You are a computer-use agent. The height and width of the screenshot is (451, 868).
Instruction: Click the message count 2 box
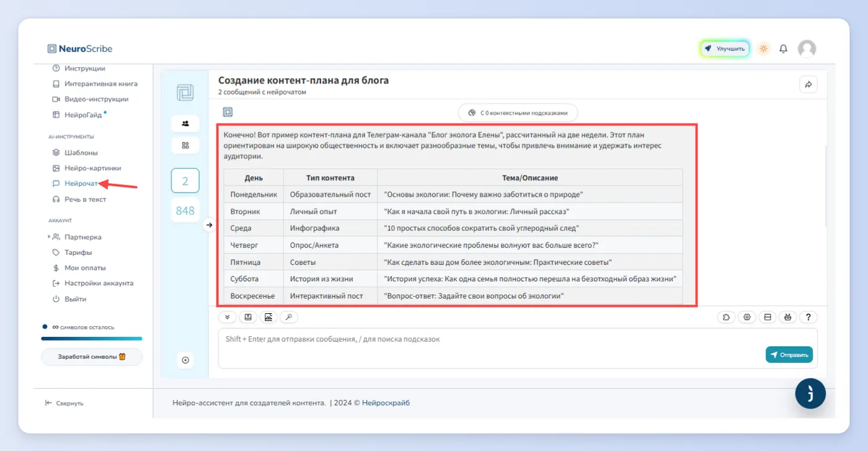coord(185,181)
